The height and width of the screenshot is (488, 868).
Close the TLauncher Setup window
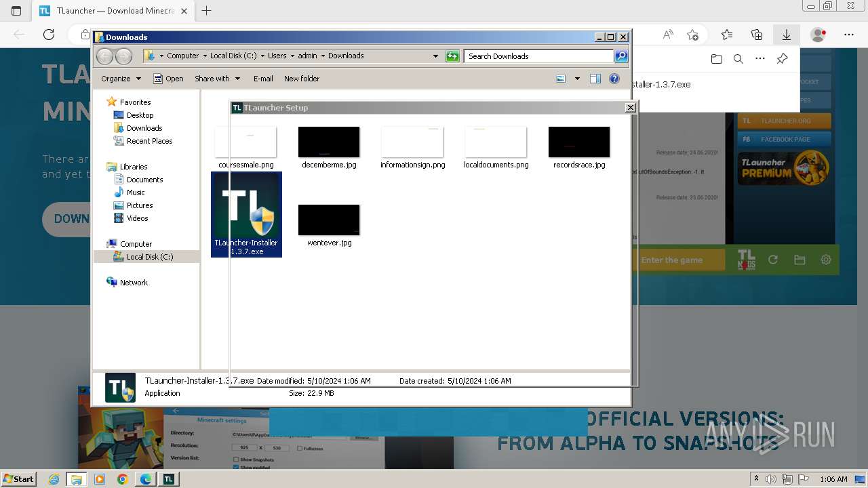[x=630, y=107]
